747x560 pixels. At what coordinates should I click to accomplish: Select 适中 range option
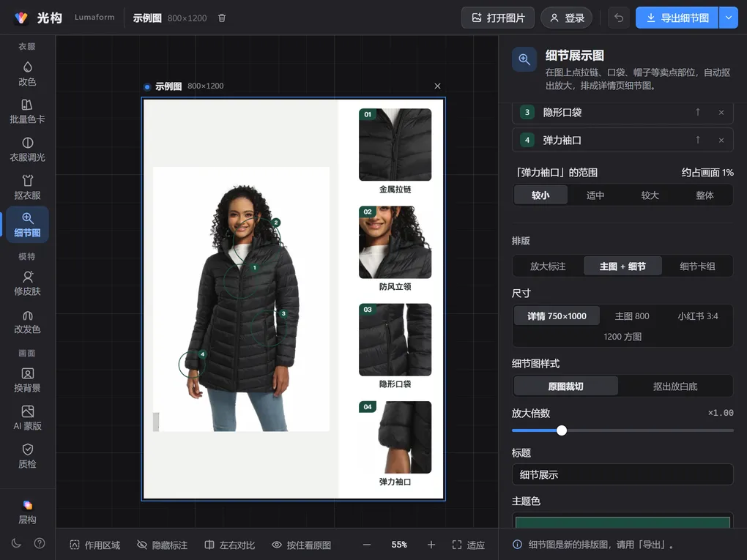(595, 195)
